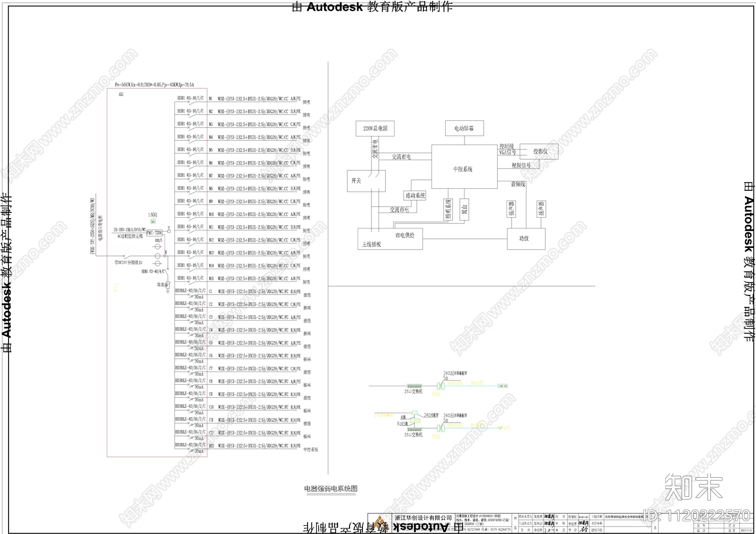756x534 pixels.
Task: Select the AL1 panel label
Action: pyautogui.click(x=121, y=94)
